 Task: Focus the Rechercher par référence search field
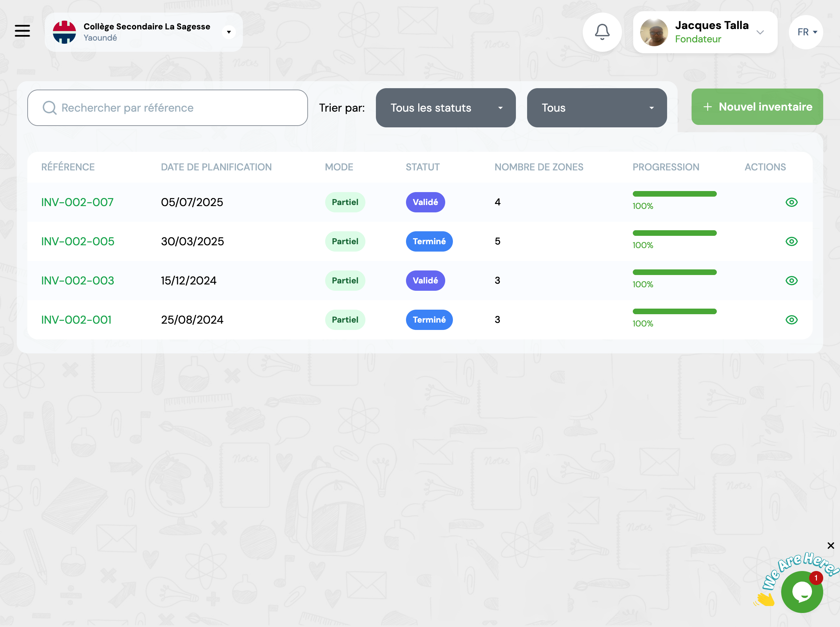178,108
